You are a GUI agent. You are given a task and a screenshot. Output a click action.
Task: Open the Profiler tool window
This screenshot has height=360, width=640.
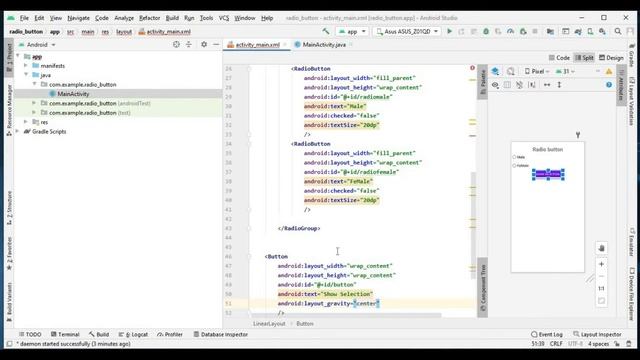(x=170, y=334)
